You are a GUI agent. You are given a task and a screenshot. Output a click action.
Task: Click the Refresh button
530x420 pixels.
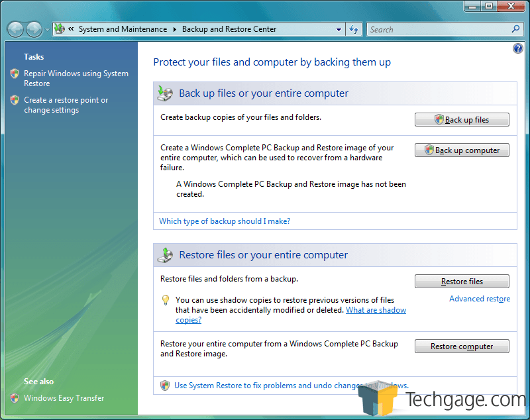point(354,29)
